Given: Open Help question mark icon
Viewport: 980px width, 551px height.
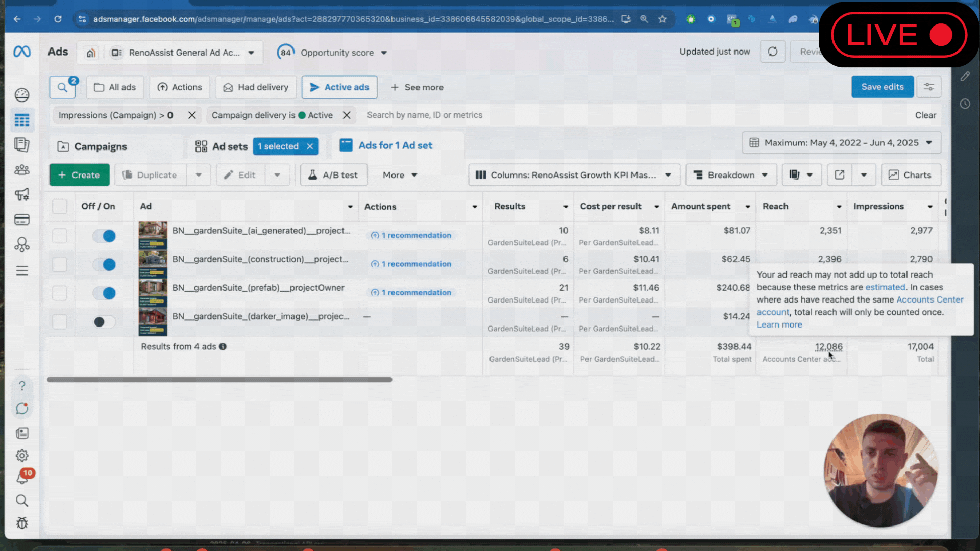Looking at the screenshot, I should tap(22, 386).
